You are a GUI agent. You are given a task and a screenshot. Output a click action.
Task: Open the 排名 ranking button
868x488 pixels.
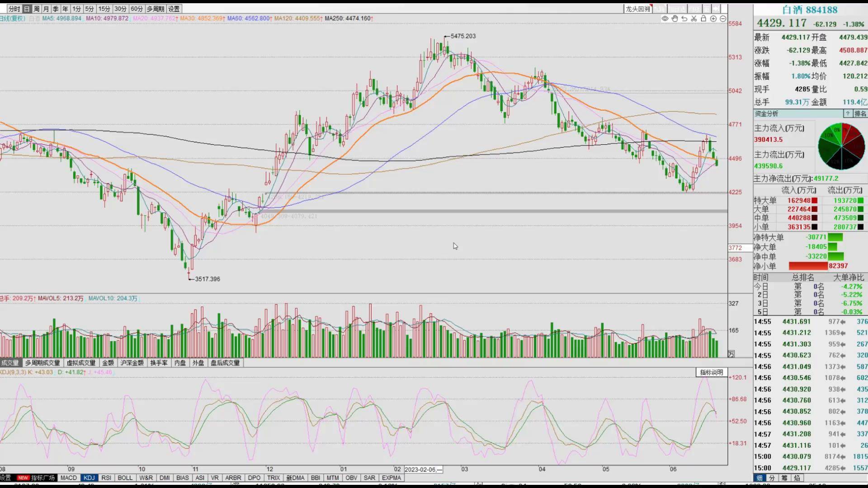pyautogui.click(x=860, y=114)
